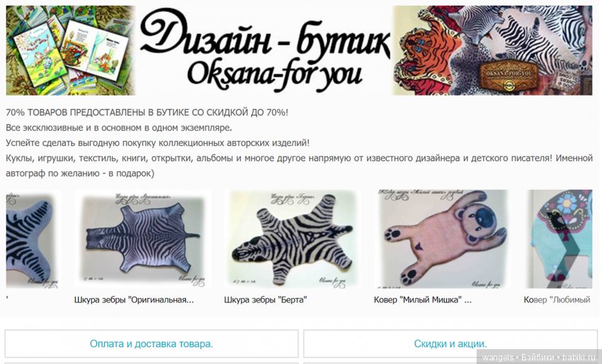602x364 pixels.
Task: Click the watermark "wangels • Бэйбики • babiki.ru"
Action: [x=539, y=358]
